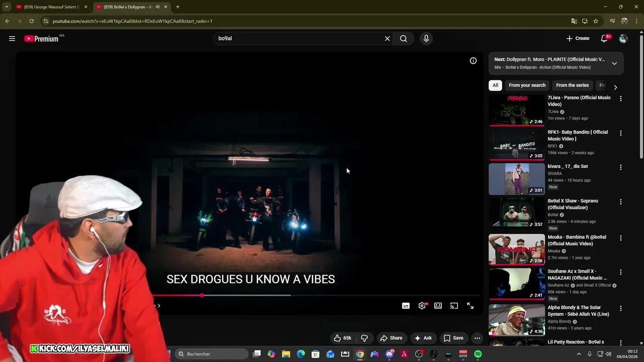Screen dimensions: 644x362
Task: Visit Soufiane Az channel name
Action: point(559,285)
